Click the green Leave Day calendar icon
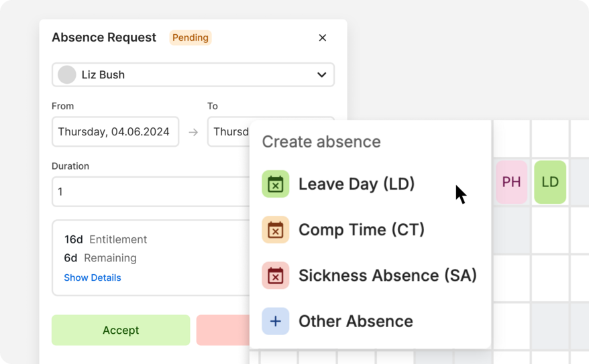The height and width of the screenshot is (364, 589). (x=275, y=184)
